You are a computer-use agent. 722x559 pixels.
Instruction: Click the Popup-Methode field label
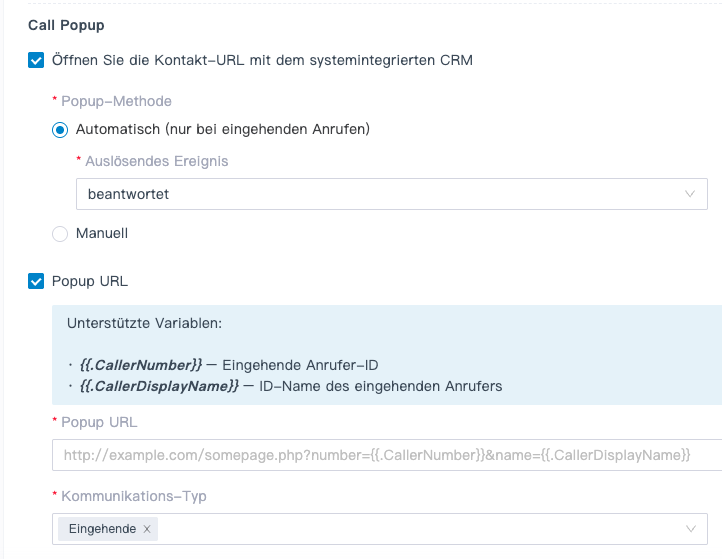tap(116, 101)
